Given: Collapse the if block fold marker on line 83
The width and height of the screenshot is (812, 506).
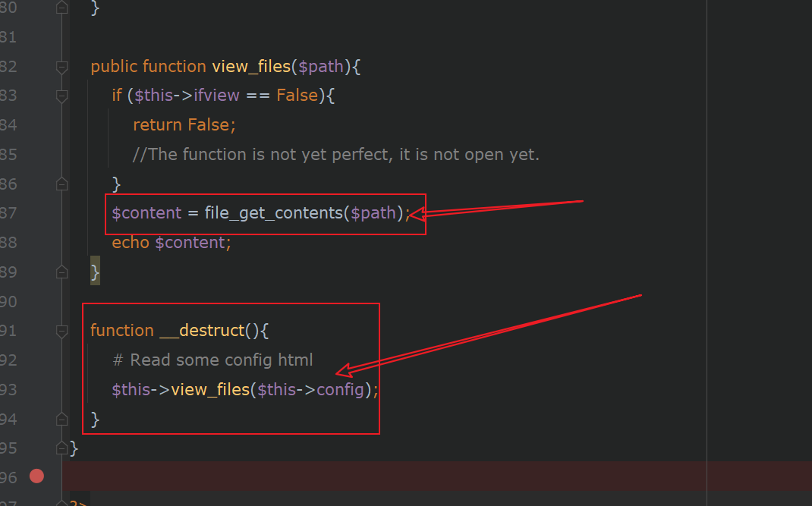Looking at the screenshot, I should coord(61,96).
